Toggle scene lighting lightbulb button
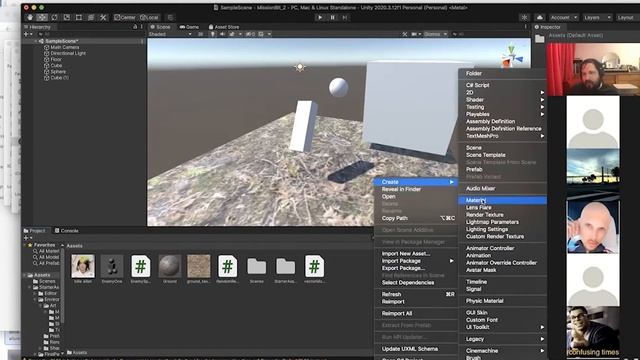 click(213, 34)
